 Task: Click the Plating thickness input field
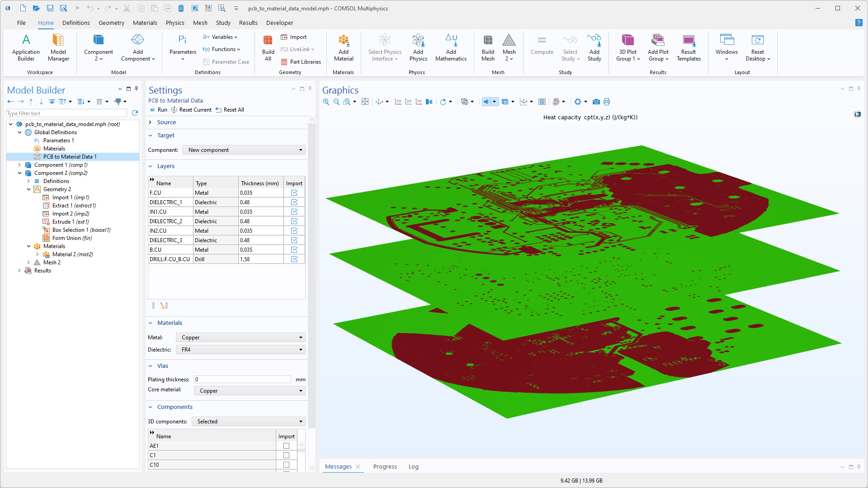click(242, 380)
